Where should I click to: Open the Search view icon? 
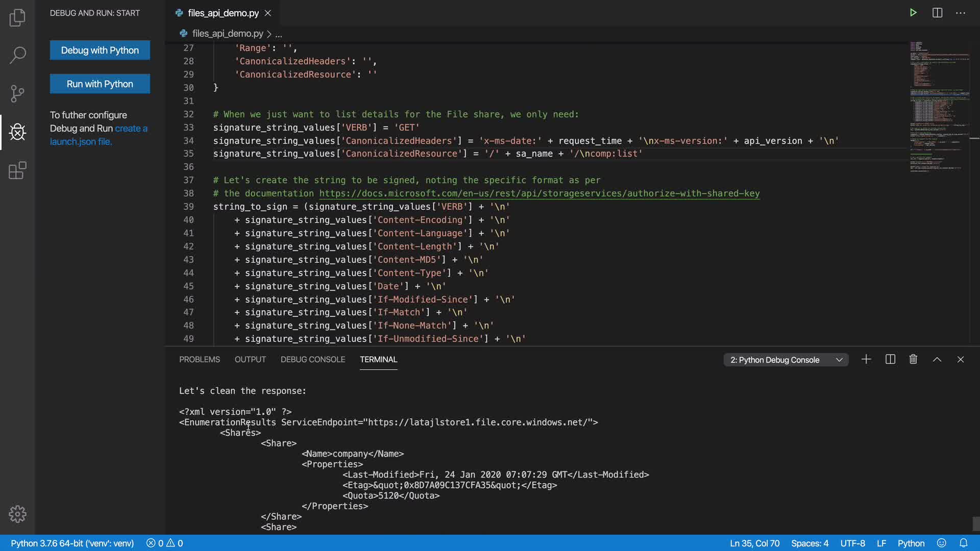[17, 55]
